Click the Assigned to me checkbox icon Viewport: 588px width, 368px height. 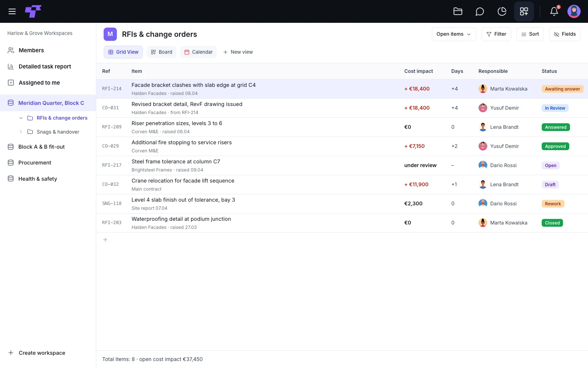point(11,83)
